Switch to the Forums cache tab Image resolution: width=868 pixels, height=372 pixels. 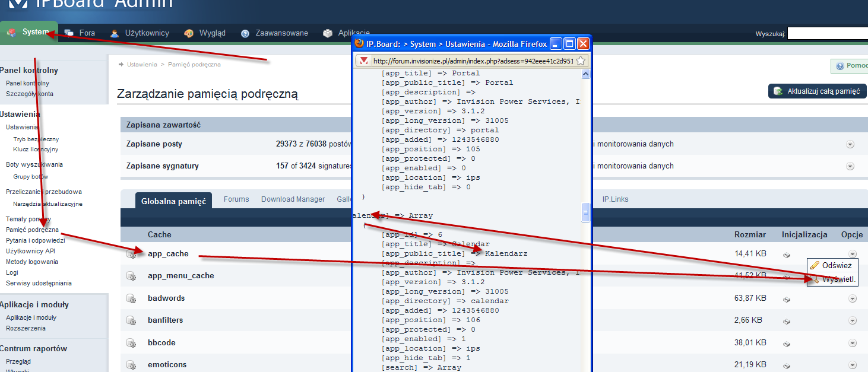click(236, 199)
